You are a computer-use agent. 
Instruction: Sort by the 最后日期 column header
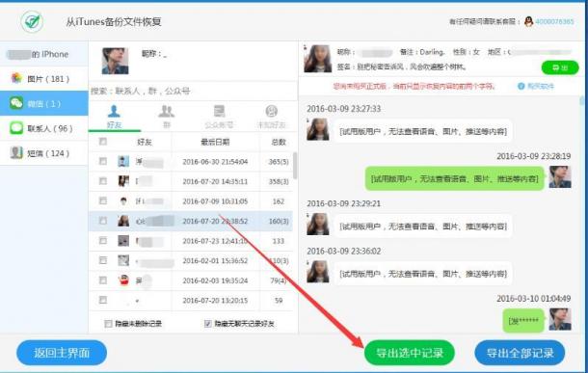[x=215, y=142]
